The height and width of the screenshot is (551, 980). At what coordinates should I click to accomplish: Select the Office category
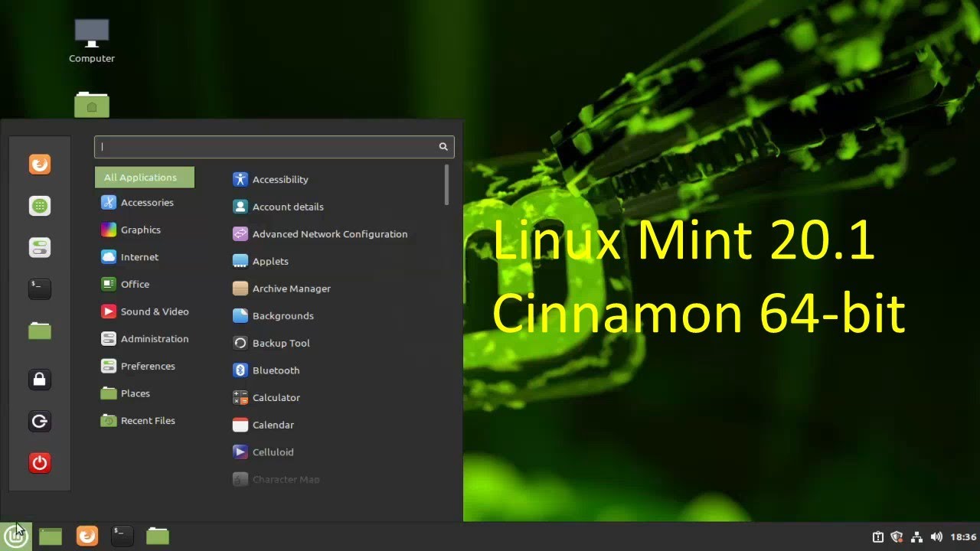[145, 284]
